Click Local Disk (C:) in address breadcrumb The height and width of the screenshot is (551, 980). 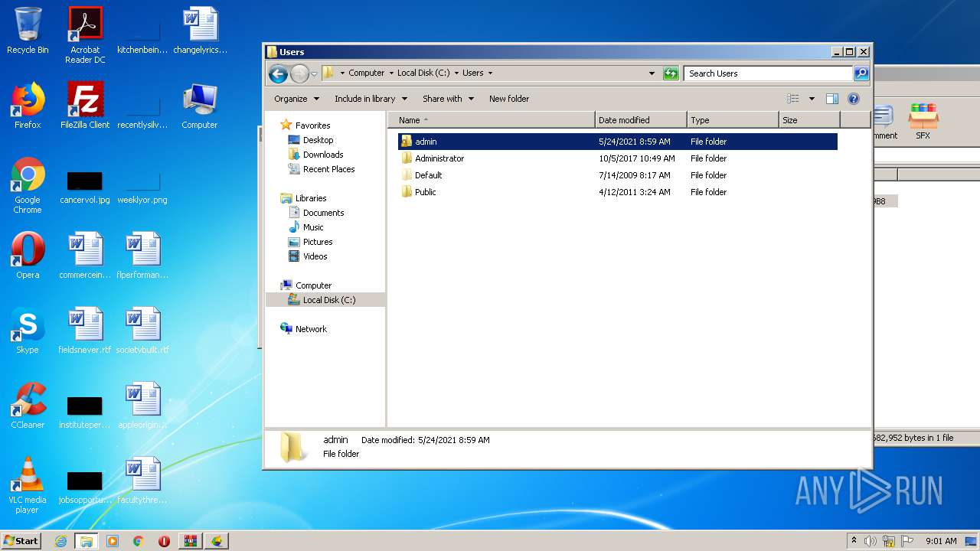pos(423,73)
